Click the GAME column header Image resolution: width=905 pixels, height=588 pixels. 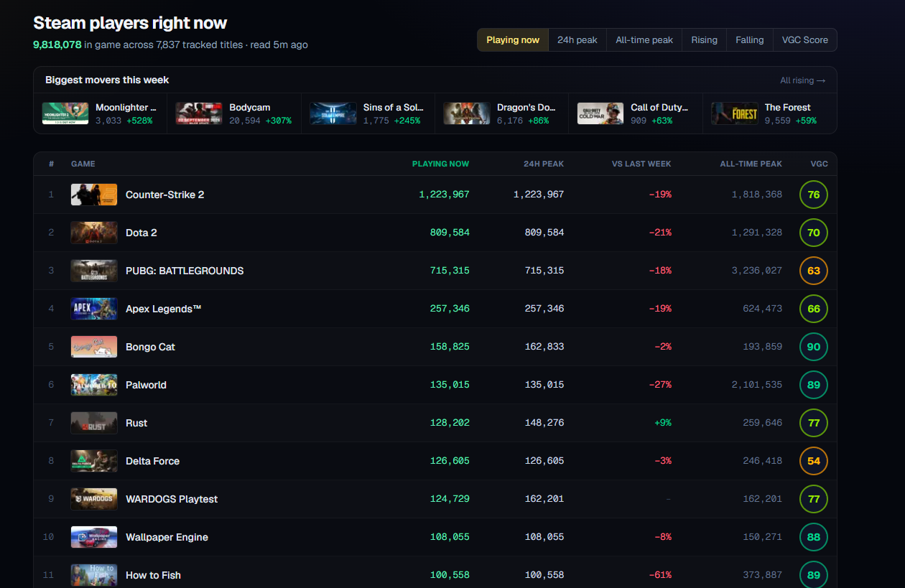click(83, 164)
